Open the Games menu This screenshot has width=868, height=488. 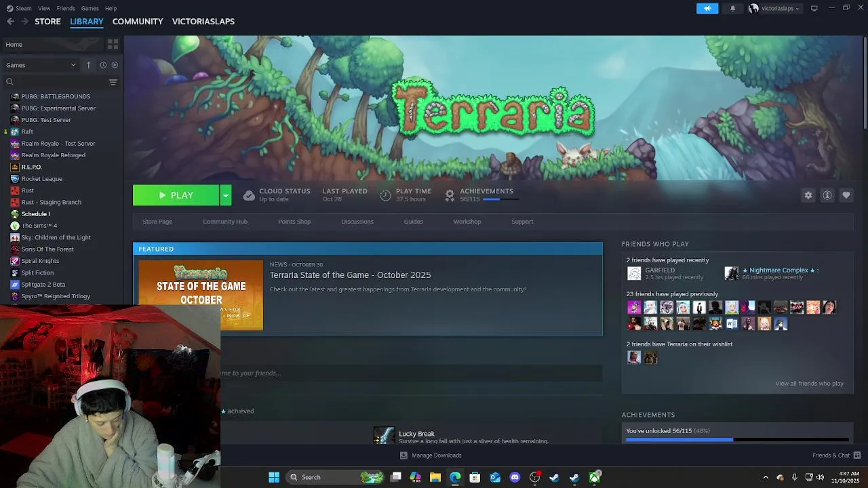click(90, 8)
